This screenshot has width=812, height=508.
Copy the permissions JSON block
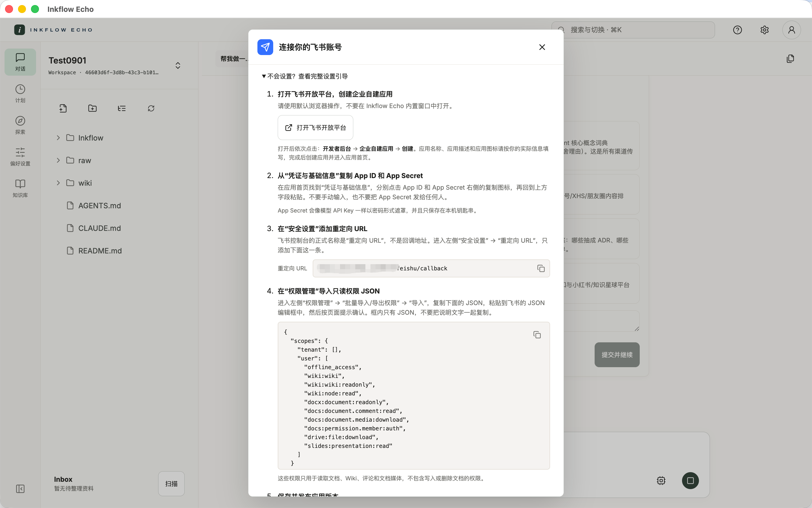[x=537, y=335]
